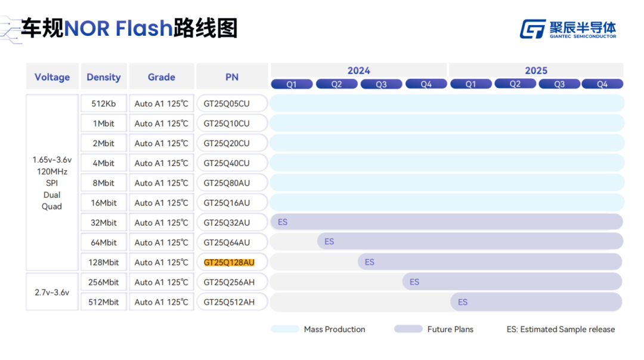The height and width of the screenshot is (360, 644).
Task: Click the circuit line decoration beside the title
Action: click(10, 30)
